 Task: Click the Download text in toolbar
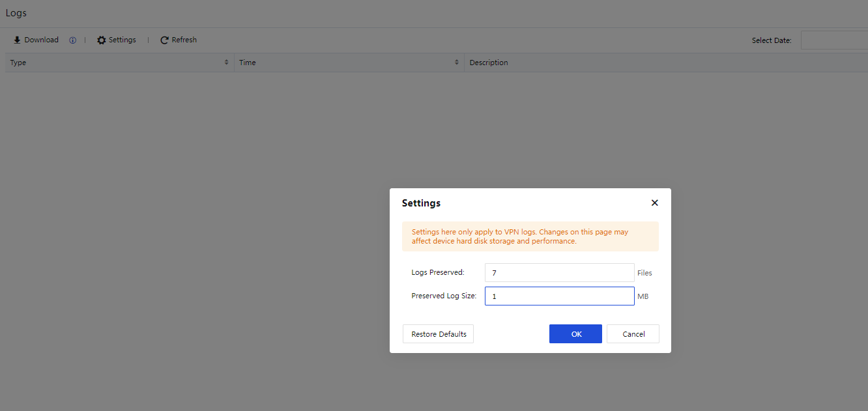coord(42,40)
